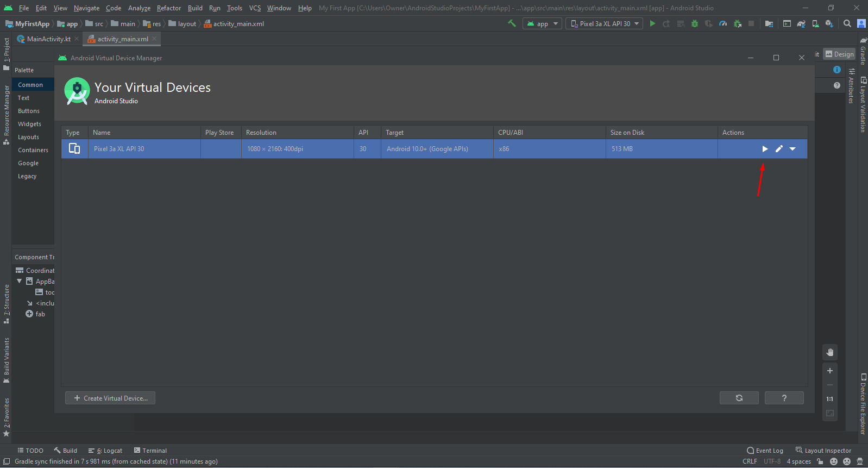Click the pan hand tool icon
This screenshot has width=868, height=468.
[830, 352]
